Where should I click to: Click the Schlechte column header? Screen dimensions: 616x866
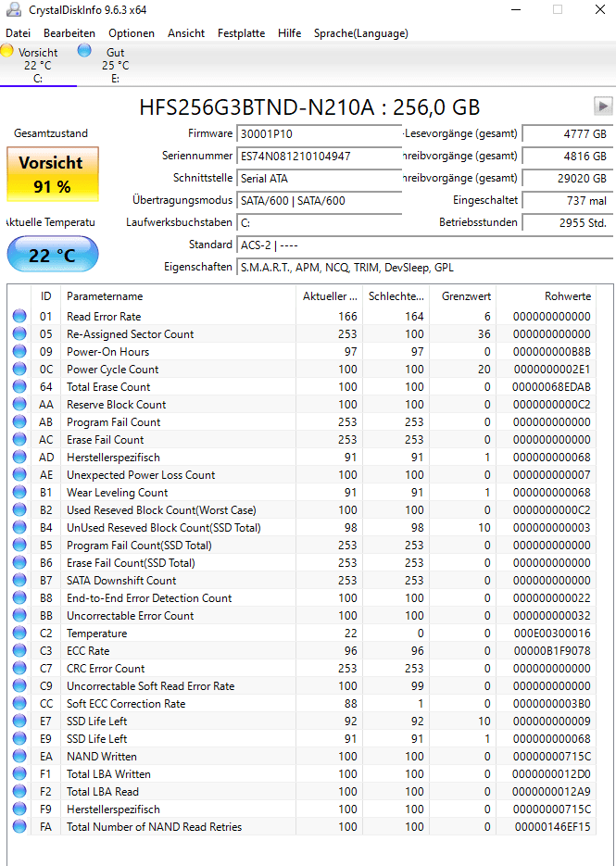coord(396,296)
